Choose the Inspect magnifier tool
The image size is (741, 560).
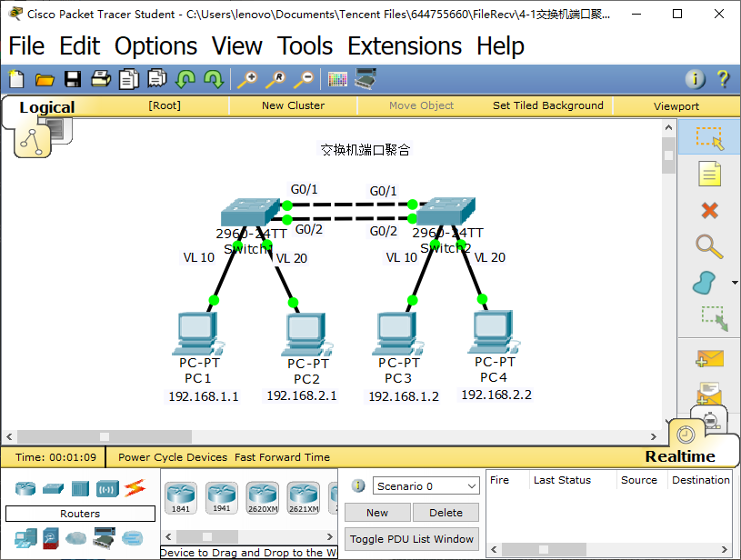[709, 246]
